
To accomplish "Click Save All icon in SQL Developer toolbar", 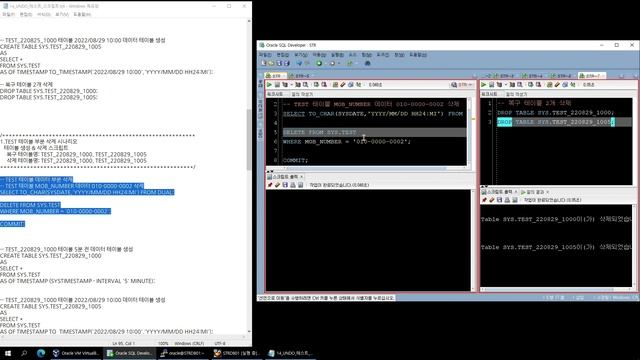I will tap(287, 63).
